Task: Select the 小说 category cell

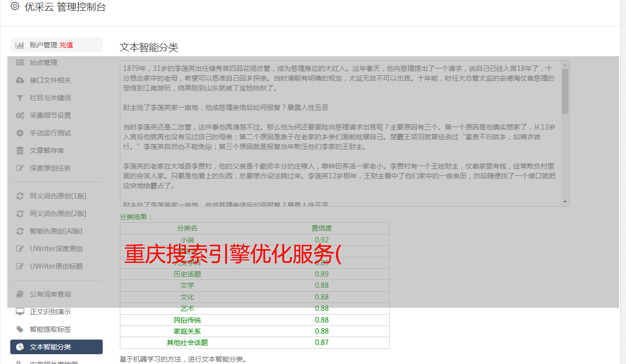Action: (187, 240)
